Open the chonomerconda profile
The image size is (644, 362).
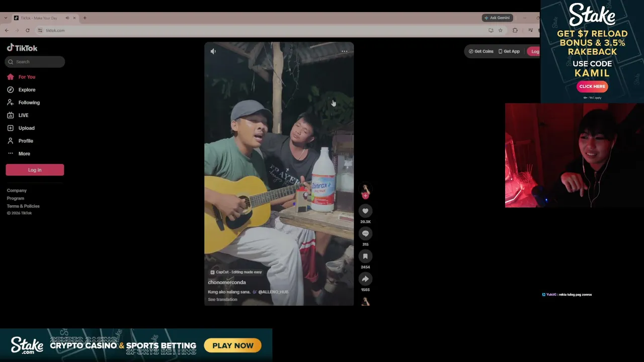227,283
